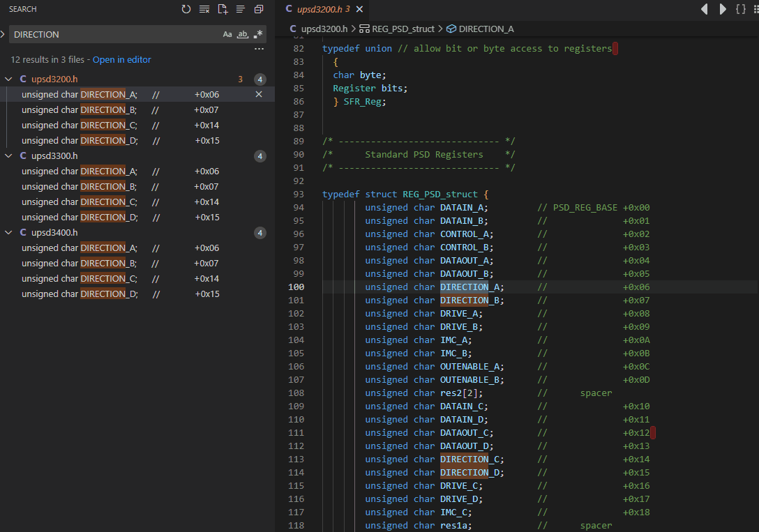
Task: Go to previous location arrow
Action: (x=705, y=9)
